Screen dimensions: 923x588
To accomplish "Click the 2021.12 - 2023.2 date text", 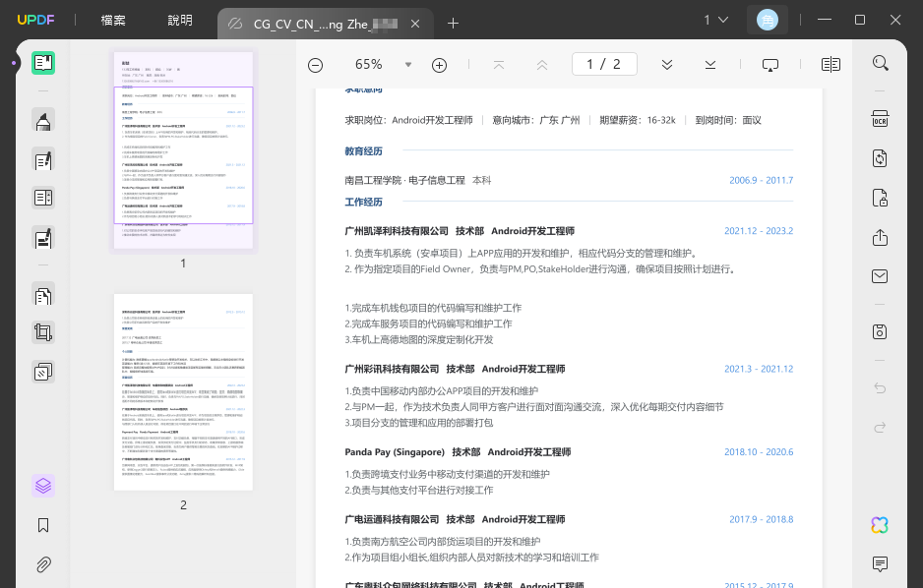I will click(x=759, y=231).
